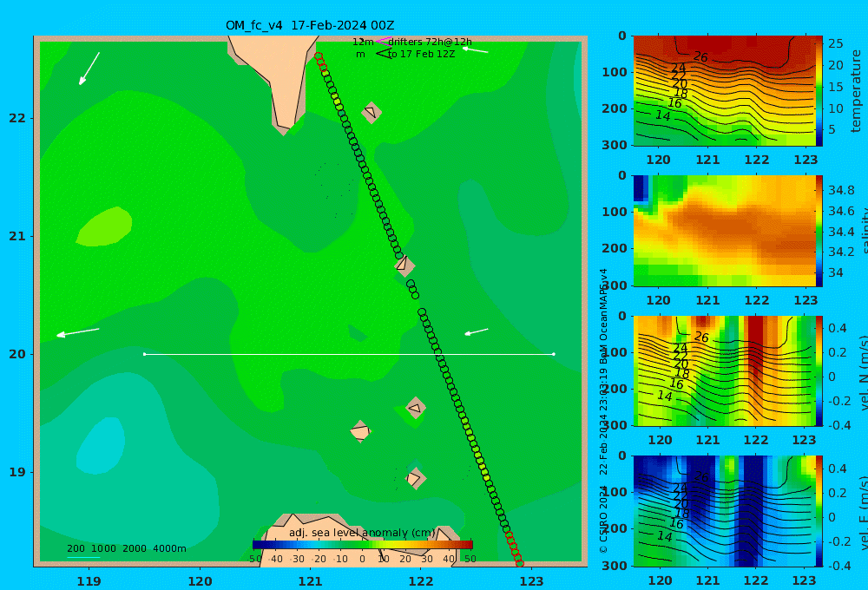Select the red circles at the track's southern end
Viewport: 868px width, 590px height.
(514, 548)
